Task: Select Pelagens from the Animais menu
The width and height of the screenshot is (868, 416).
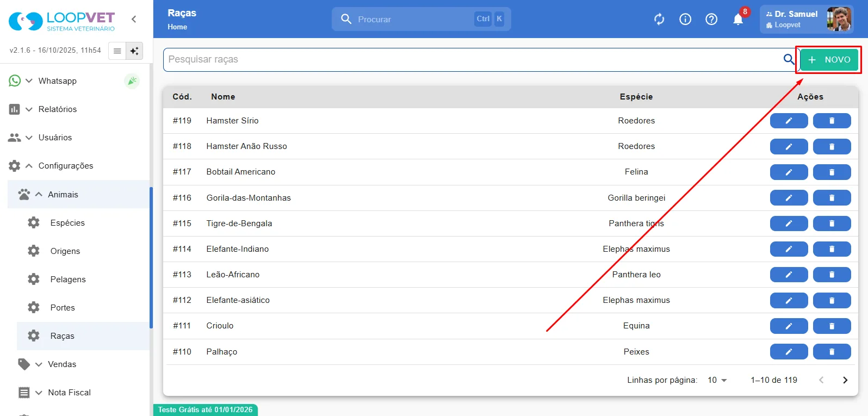Action: [x=68, y=280]
